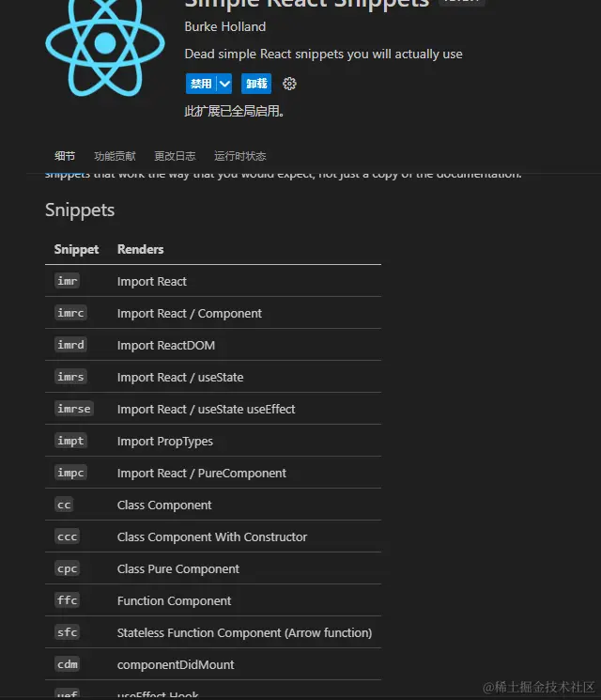
Task: Switch to the 细节 (Details) tab
Action: tap(65, 156)
